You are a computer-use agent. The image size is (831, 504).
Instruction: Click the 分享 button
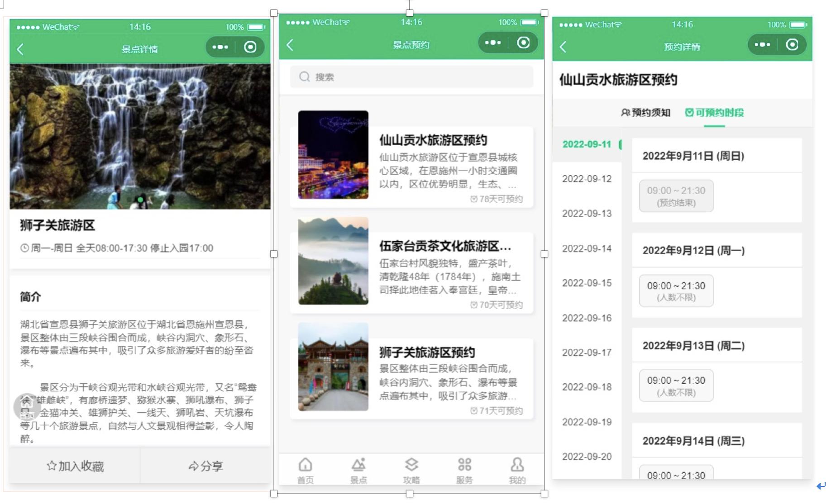pyautogui.click(x=206, y=466)
